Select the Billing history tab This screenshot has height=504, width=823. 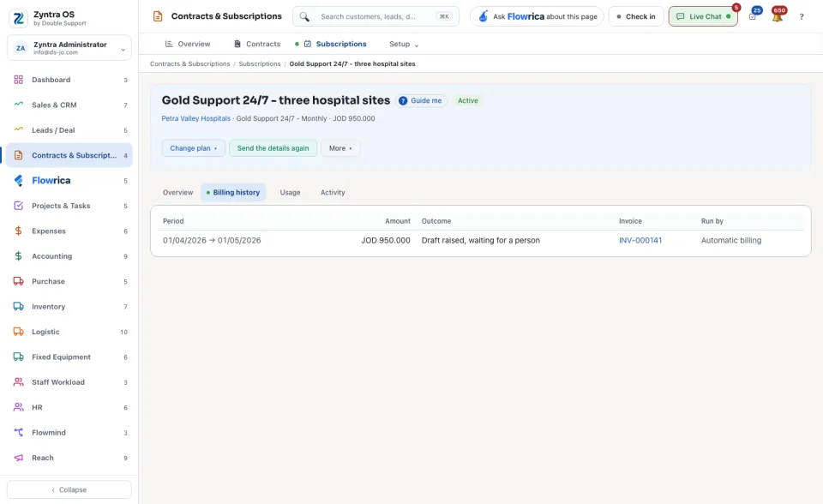coord(233,193)
